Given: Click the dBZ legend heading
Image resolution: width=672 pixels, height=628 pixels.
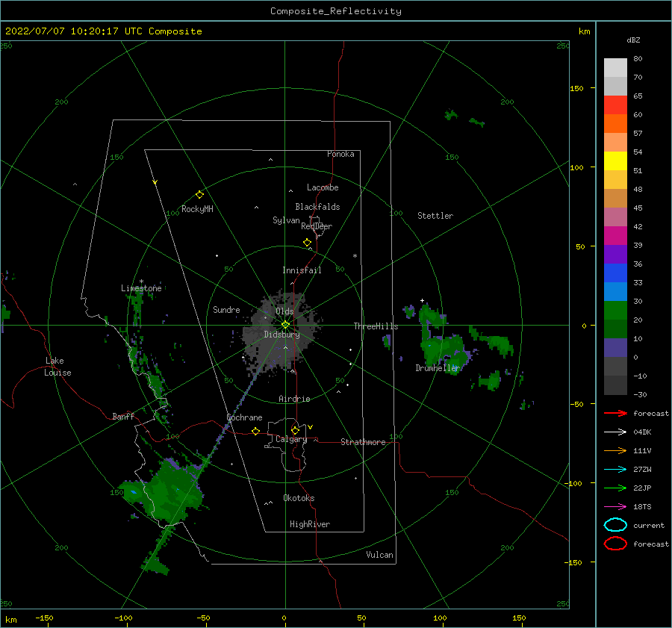Looking at the screenshot, I should (x=633, y=40).
